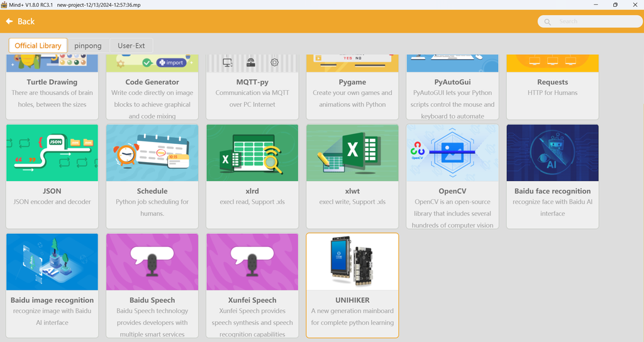The width and height of the screenshot is (644, 342).
Task: Go back using the Back label
Action: 26,21
